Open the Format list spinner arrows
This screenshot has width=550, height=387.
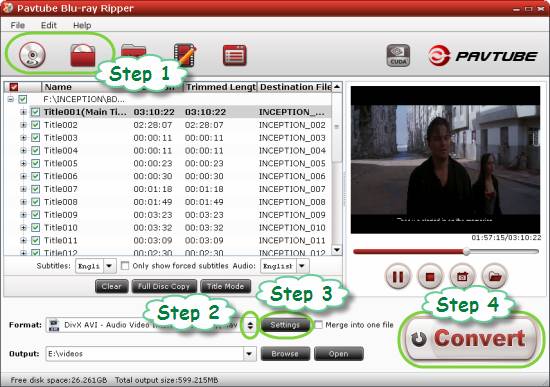[x=250, y=325]
